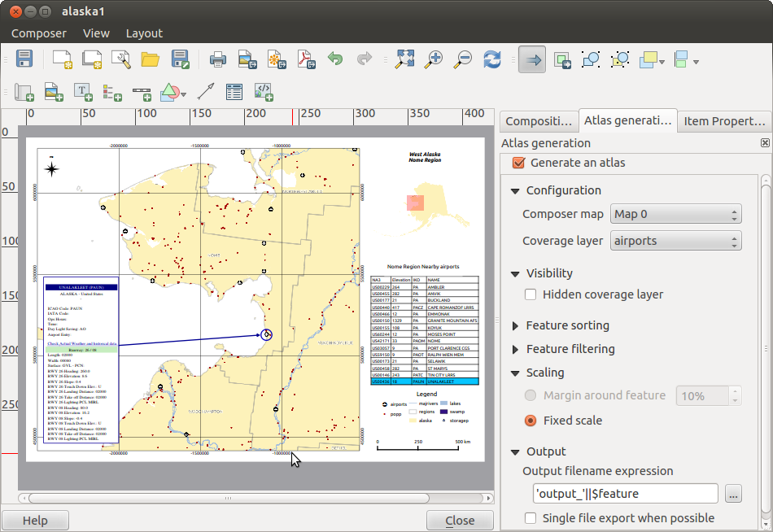Enable Hidden coverage layer option
773x532 pixels.
(x=531, y=294)
